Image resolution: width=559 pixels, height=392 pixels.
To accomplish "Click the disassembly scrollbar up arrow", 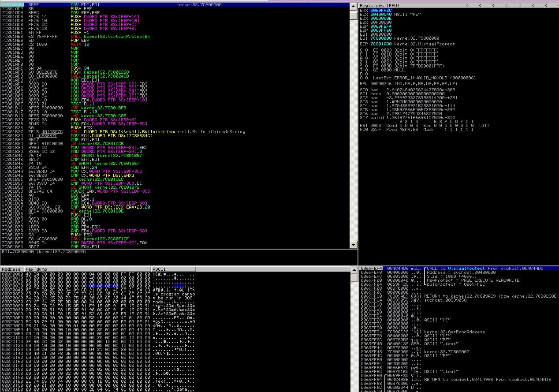I will click(353, 5).
